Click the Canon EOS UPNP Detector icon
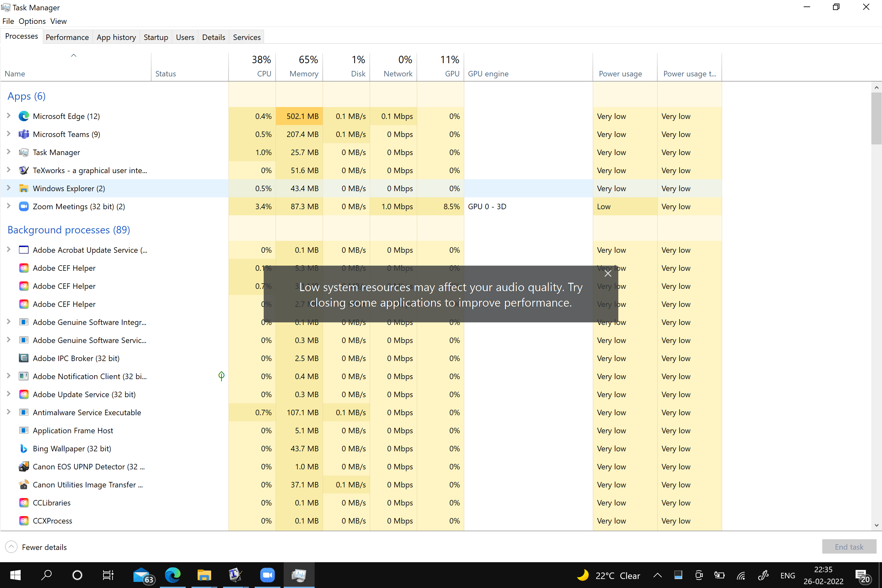This screenshot has width=882, height=588. [24, 466]
